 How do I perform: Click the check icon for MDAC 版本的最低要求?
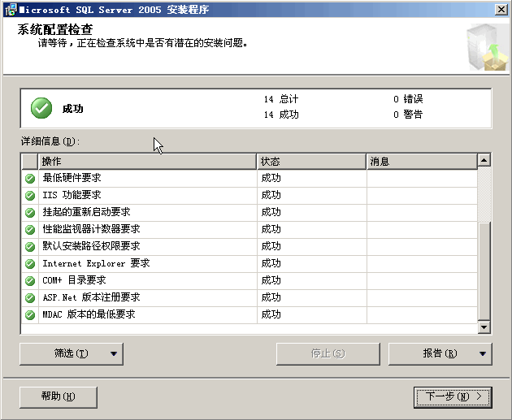point(30,314)
